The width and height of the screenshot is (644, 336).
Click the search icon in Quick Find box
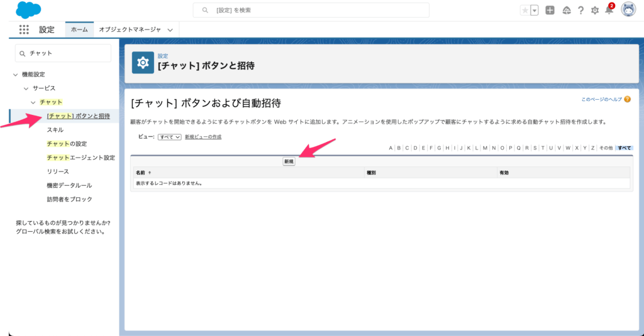point(23,53)
